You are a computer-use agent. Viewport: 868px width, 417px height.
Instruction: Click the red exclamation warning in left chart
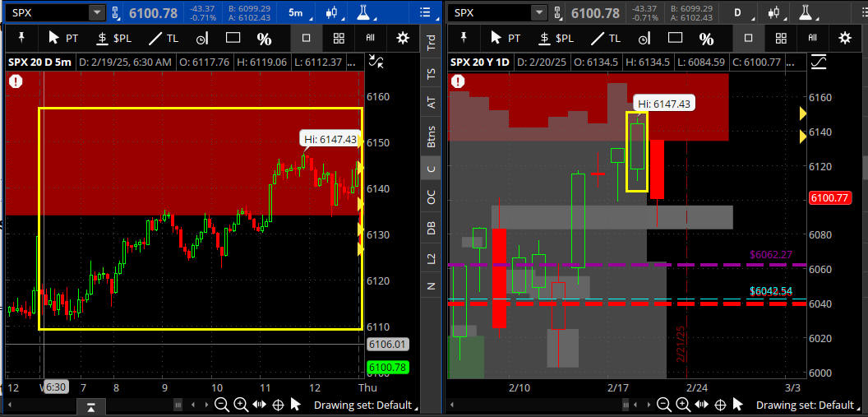16,81
